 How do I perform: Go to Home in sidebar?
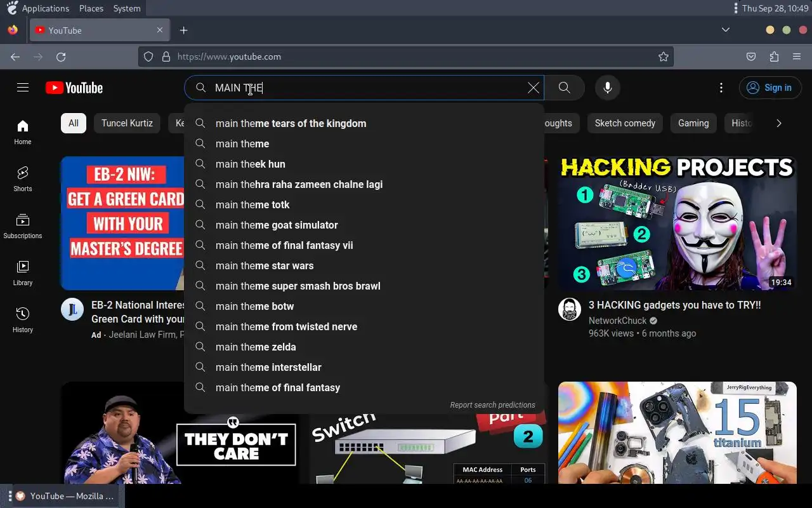click(x=23, y=132)
